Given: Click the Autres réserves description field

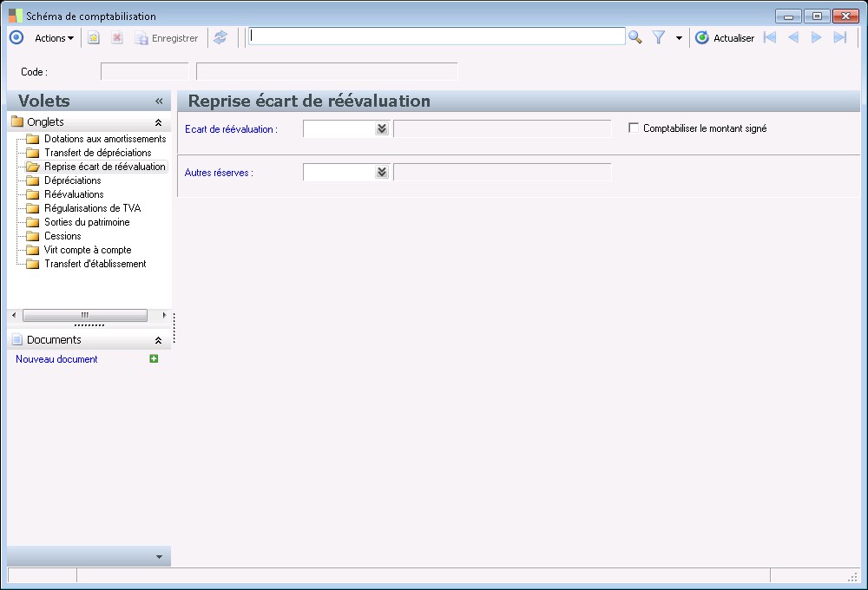Looking at the screenshot, I should click(x=502, y=172).
